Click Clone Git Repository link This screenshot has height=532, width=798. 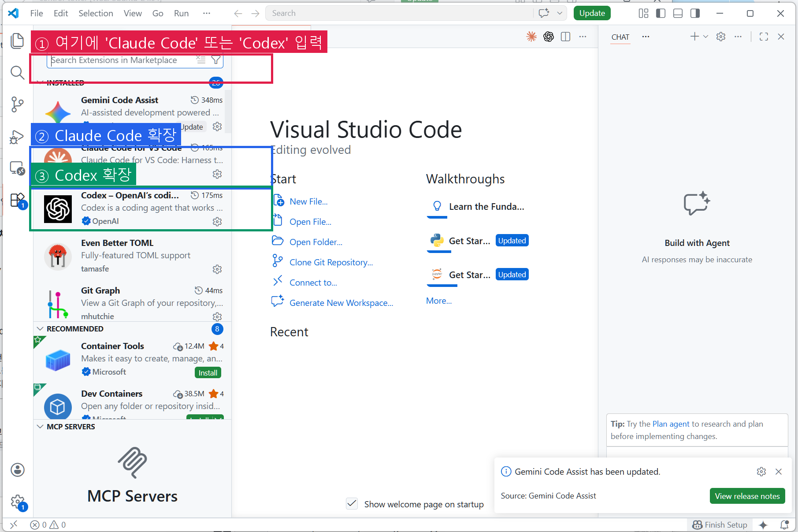point(331,262)
